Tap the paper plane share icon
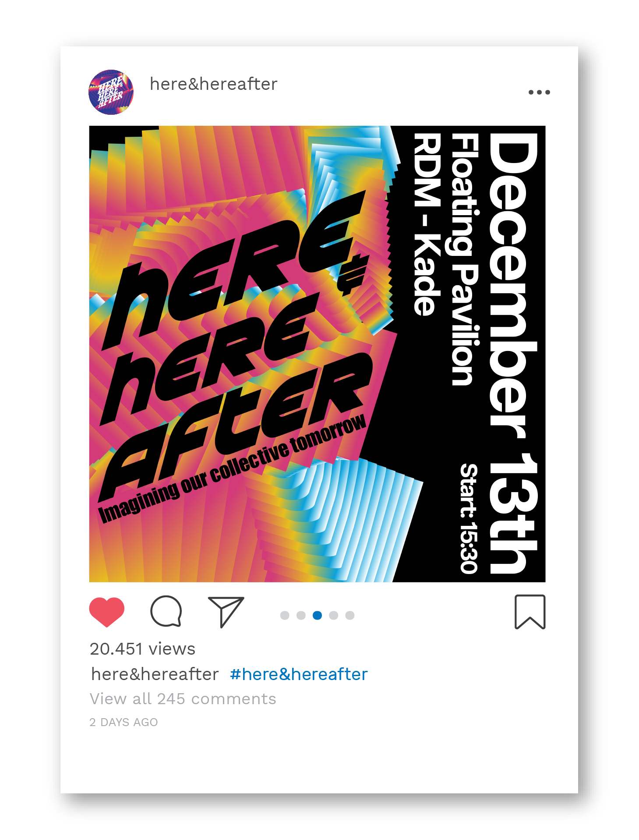Screen dimensions: 639x840 [226, 612]
